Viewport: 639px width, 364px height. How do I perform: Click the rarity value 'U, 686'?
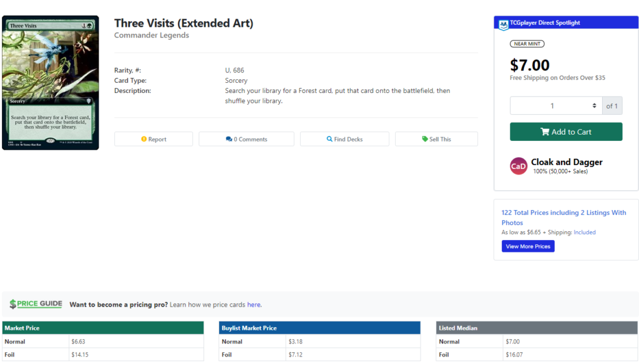(235, 70)
